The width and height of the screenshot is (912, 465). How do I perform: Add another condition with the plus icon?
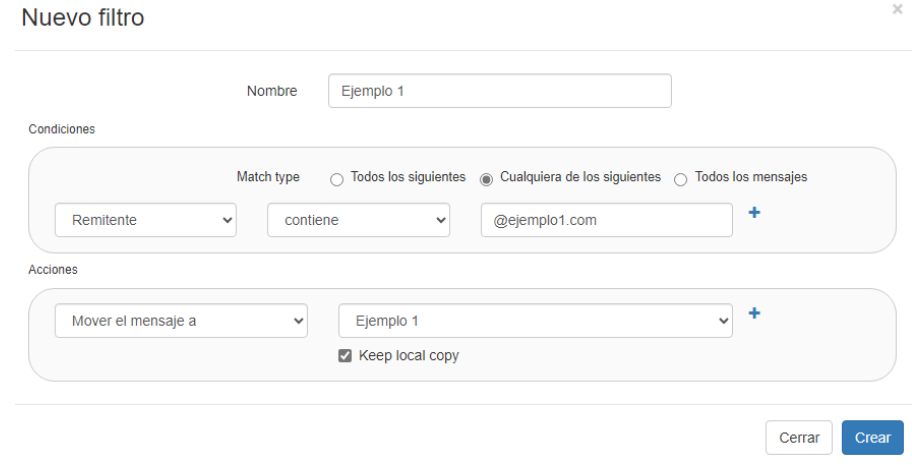pos(755,213)
